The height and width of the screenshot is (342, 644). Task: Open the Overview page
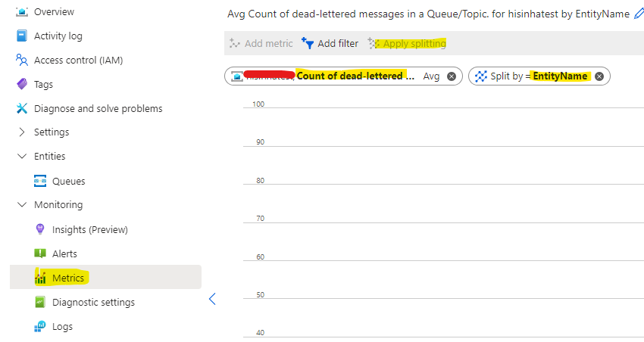[55, 12]
